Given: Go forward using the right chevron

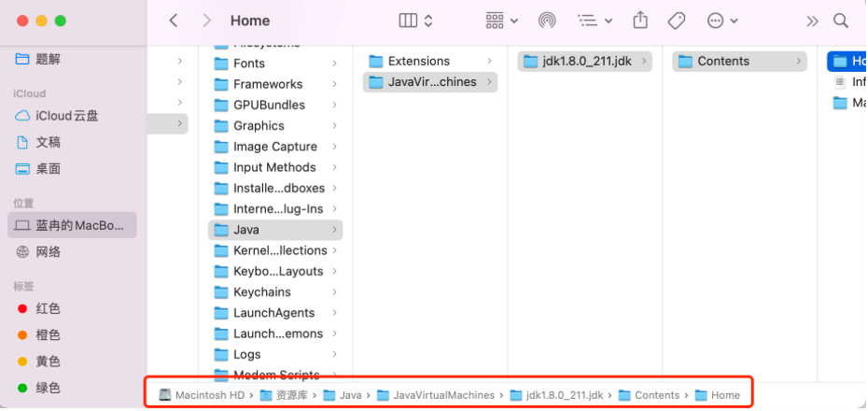Looking at the screenshot, I should [x=207, y=21].
